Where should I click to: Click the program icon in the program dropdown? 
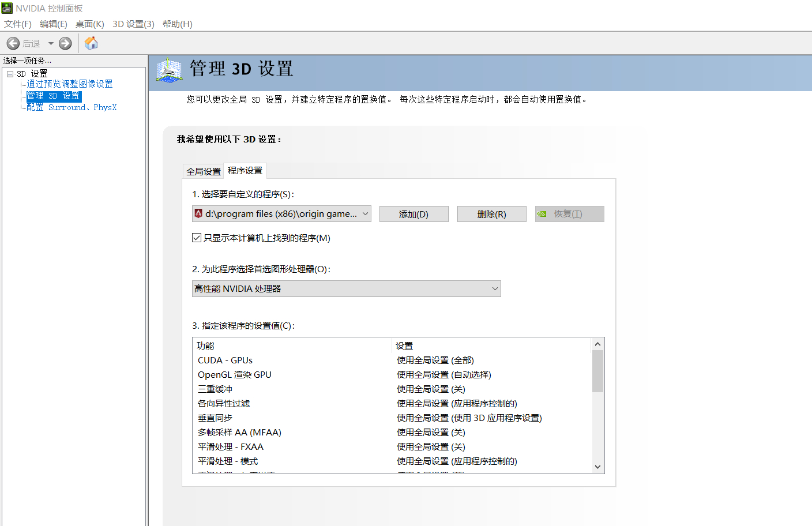[x=198, y=214]
